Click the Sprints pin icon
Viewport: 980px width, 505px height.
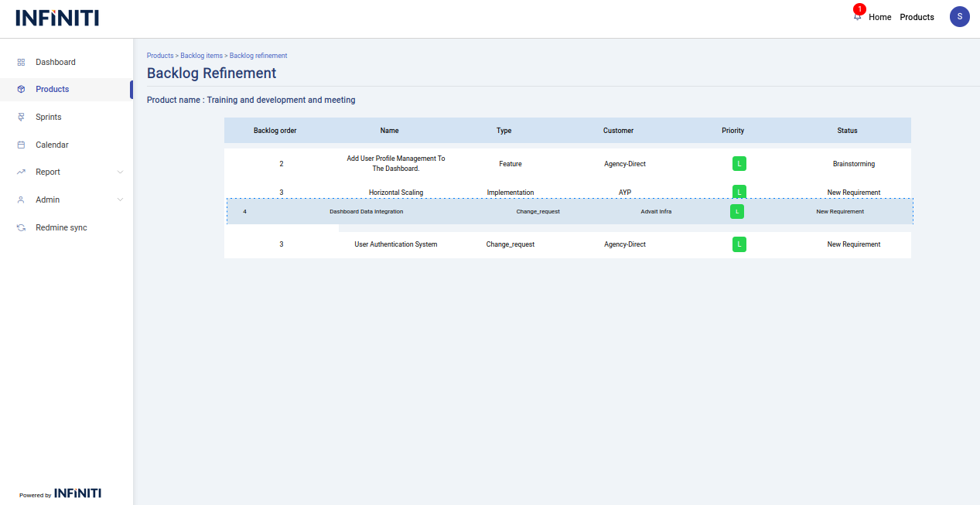[x=22, y=117]
